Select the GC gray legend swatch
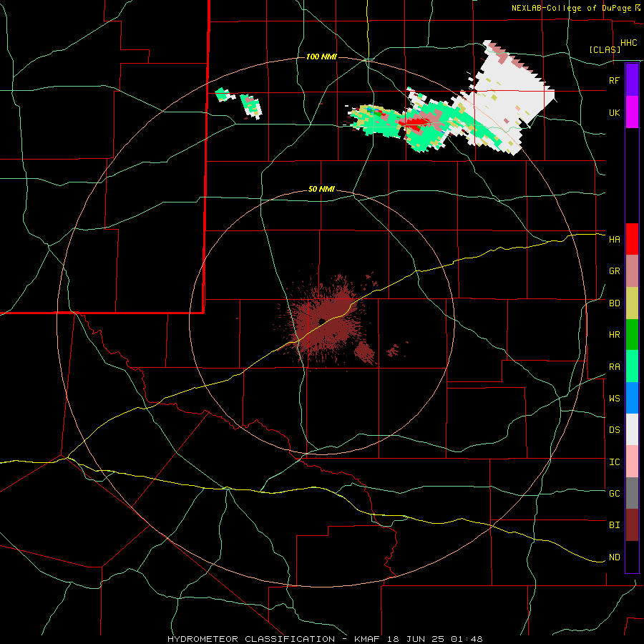This screenshot has height=644, width=644. coord(632,493)
